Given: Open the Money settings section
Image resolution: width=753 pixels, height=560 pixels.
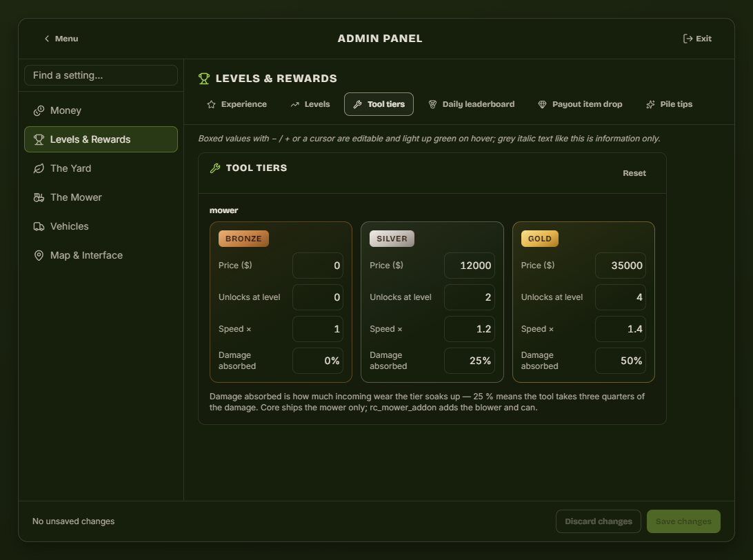Looking at the screenshot, I should 101,110.
